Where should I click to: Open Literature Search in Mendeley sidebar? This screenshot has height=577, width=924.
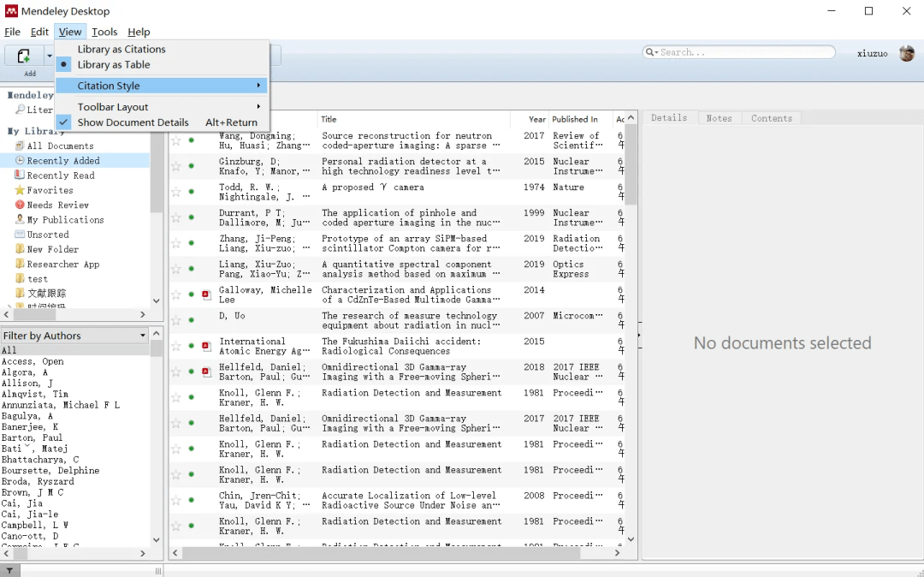[34, 110]
